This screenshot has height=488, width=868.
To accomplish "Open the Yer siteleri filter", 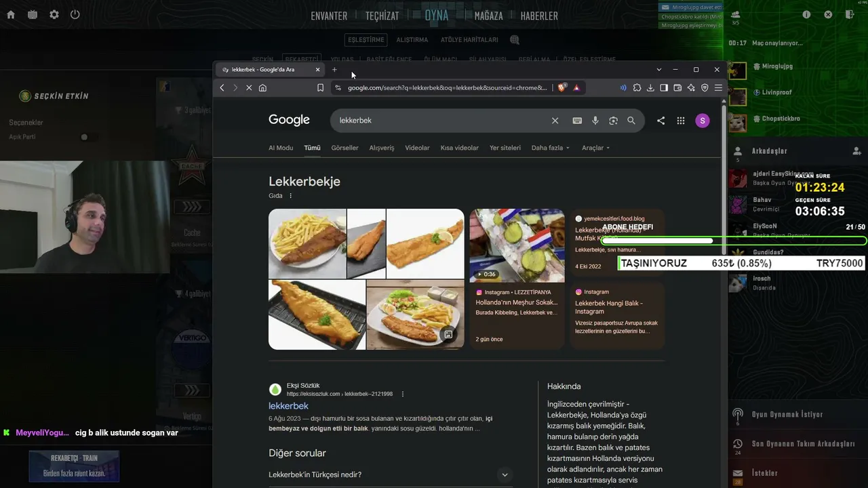I will tap(505, 148).
